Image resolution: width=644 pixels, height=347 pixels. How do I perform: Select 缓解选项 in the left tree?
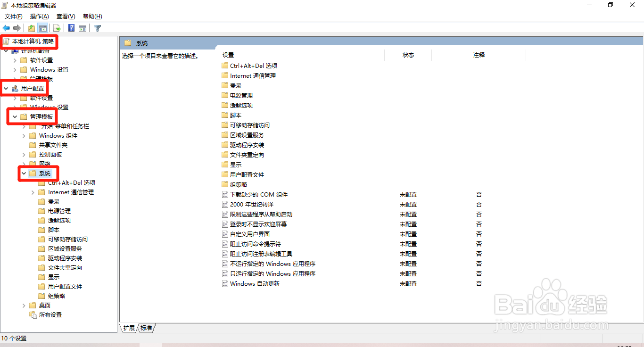tap(59, 220)
